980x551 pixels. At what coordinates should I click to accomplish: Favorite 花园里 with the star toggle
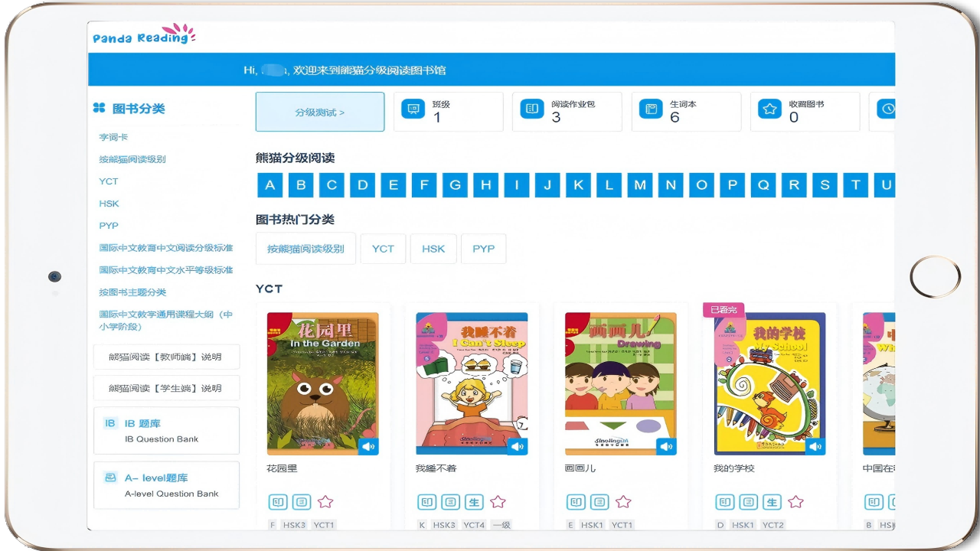[325, 502]
